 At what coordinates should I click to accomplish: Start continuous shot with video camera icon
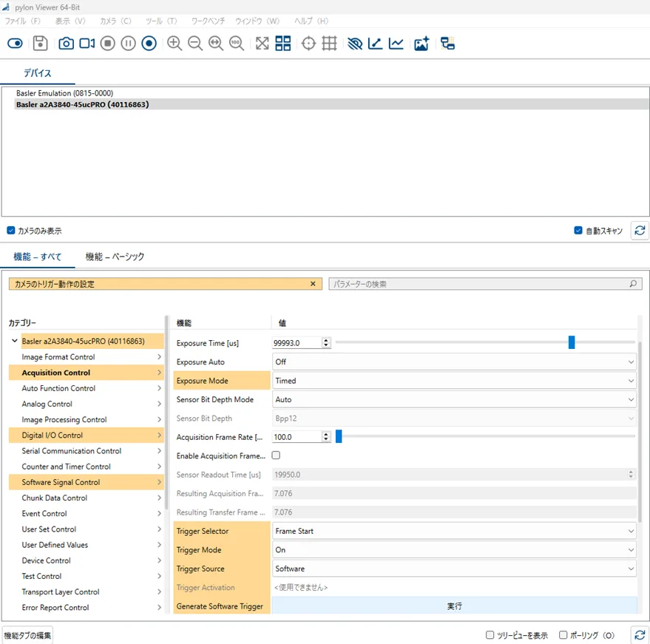[87, 44]
